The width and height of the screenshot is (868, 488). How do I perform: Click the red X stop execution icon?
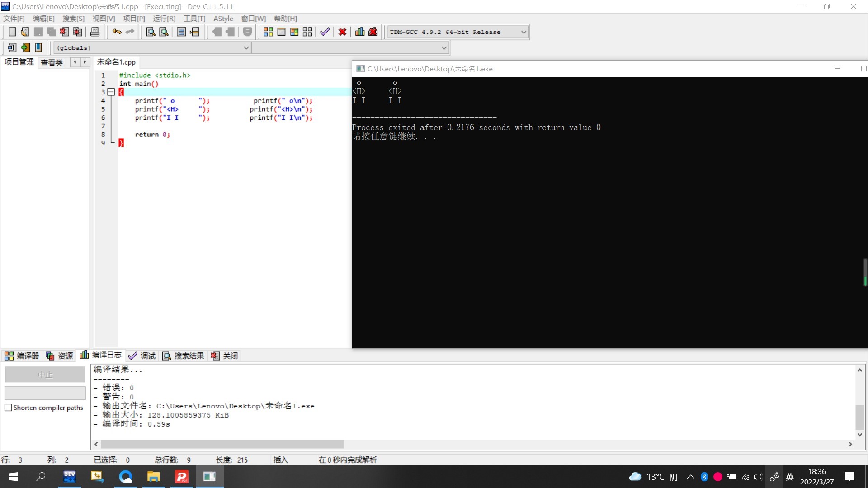[x=342, y=32]
